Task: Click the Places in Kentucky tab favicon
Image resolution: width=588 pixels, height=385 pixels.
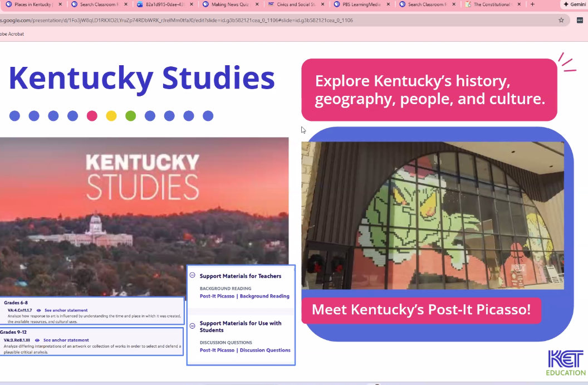Action: click(x=8, y=4)
